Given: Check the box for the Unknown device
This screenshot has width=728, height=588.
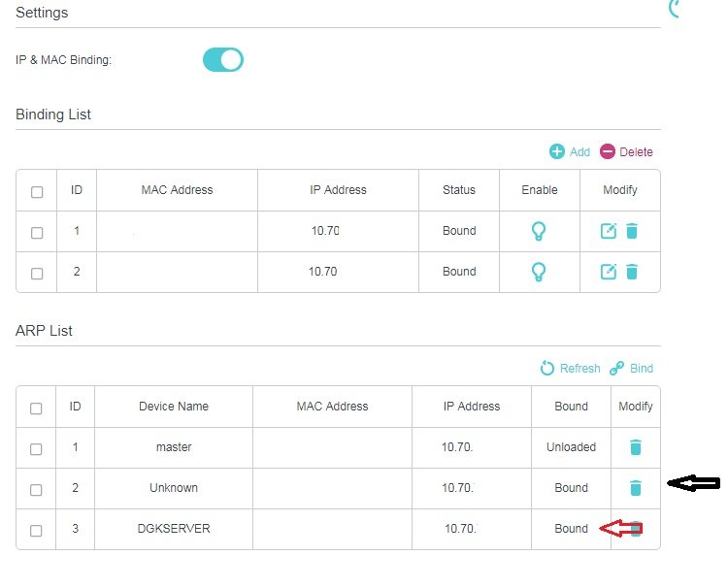Looking at the screenshot, I should [x=36, y=490].
